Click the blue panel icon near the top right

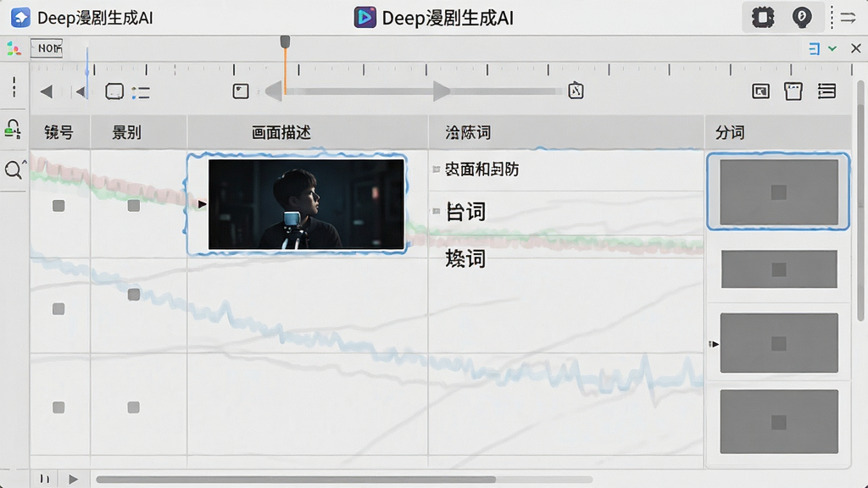click(815, 49)
